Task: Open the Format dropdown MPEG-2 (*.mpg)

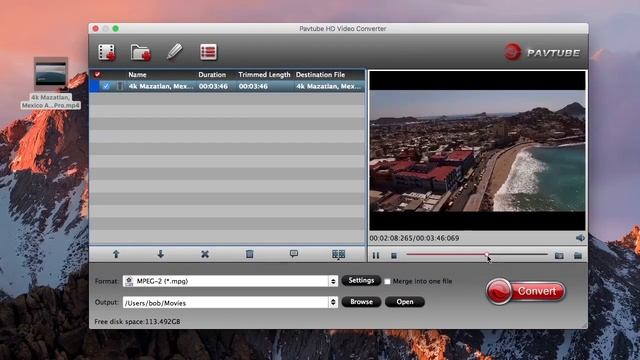Action: pos(231,281)
